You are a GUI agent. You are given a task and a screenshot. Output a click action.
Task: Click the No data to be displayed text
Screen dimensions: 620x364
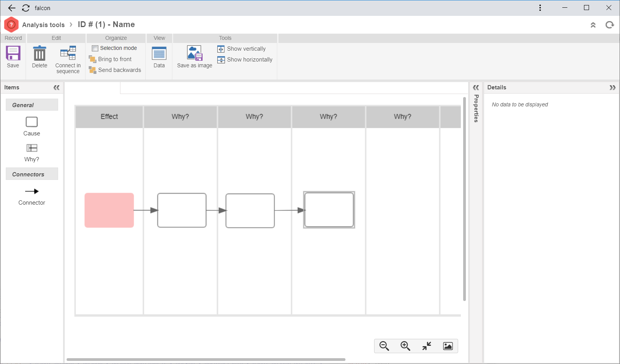coord(520,104)
